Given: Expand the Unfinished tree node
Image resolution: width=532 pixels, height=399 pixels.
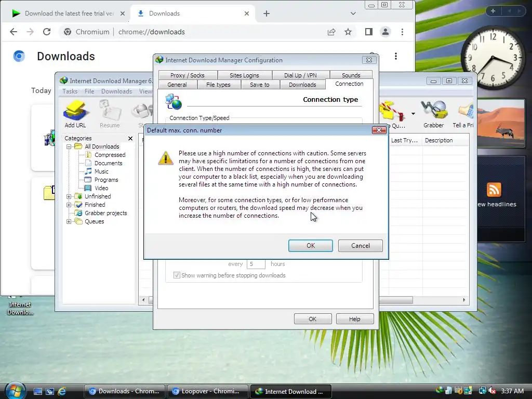Looking at the screenshot, I should click(69, 196).
